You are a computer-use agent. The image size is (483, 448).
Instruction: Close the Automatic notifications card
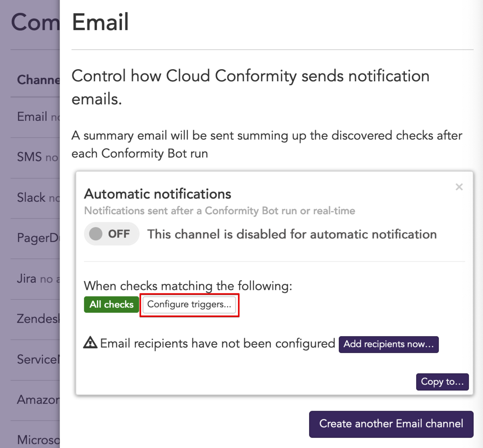tap(459, 187)
